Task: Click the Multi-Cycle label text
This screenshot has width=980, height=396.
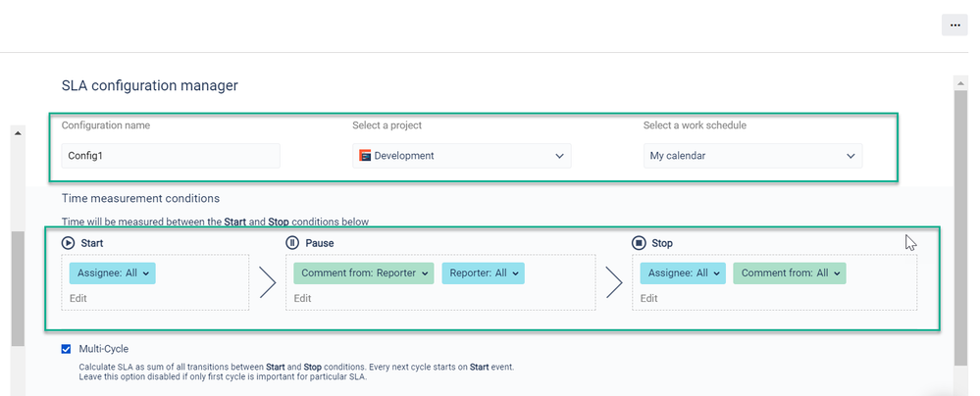Action: click(104, 349)
